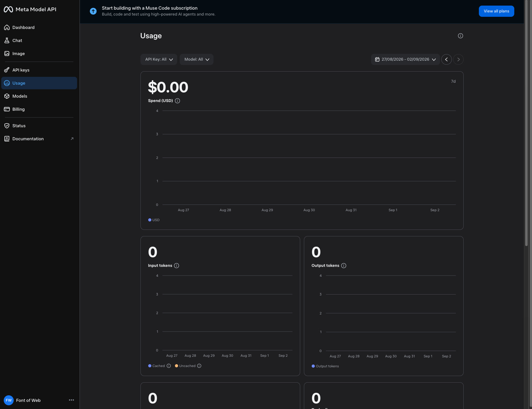Image resolution: width=532 pixels, height=409 pixels.
Task: Open the Dashboard menu item
Action: click(x=39, y=27)
